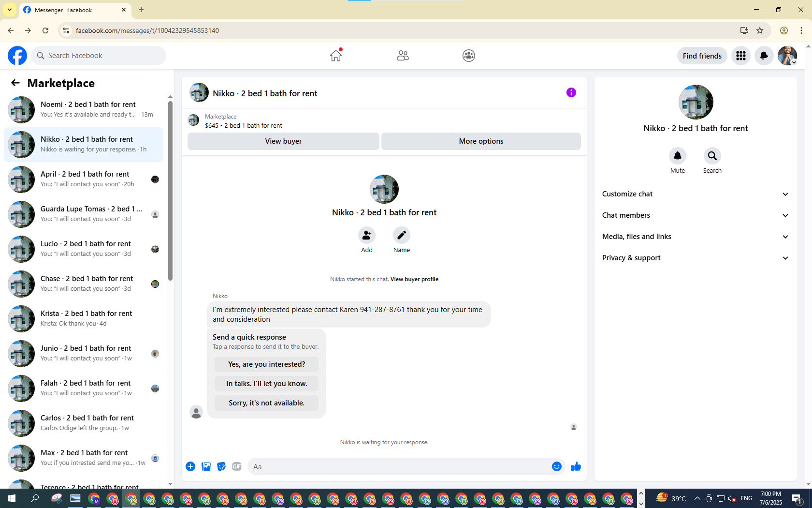
Task: Open Carlos conversation
Action: (83, 423)
